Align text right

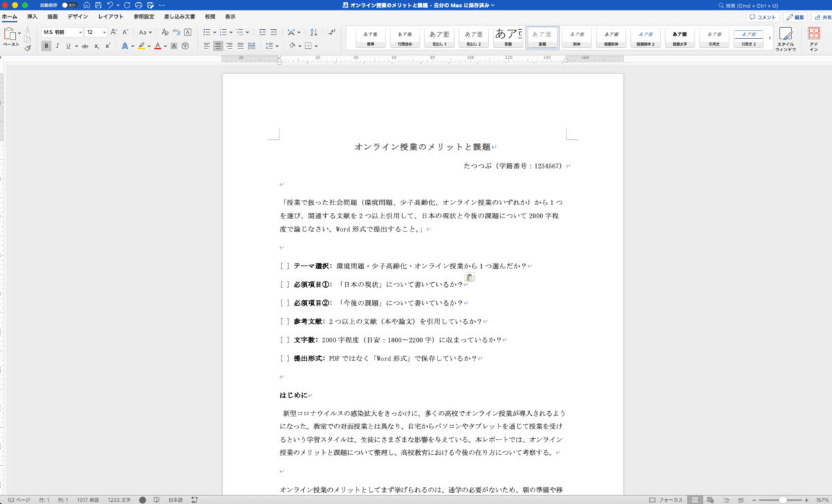point(229,46)
